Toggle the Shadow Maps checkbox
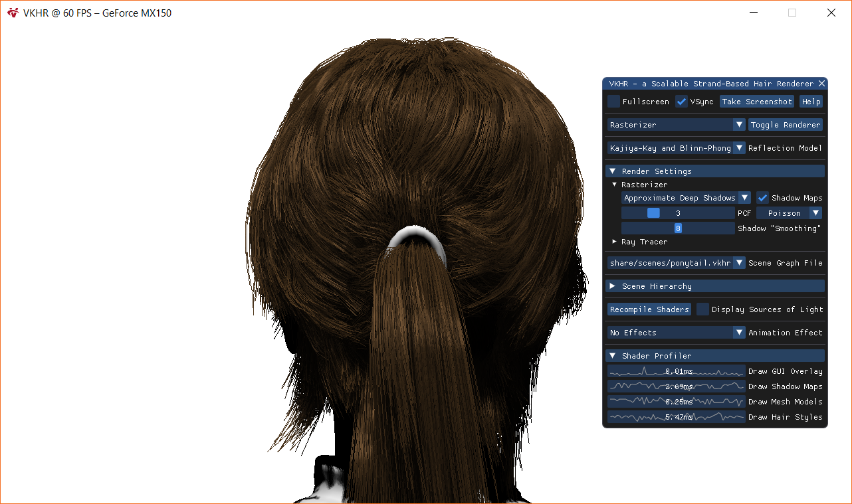 [x=763, y=198]
